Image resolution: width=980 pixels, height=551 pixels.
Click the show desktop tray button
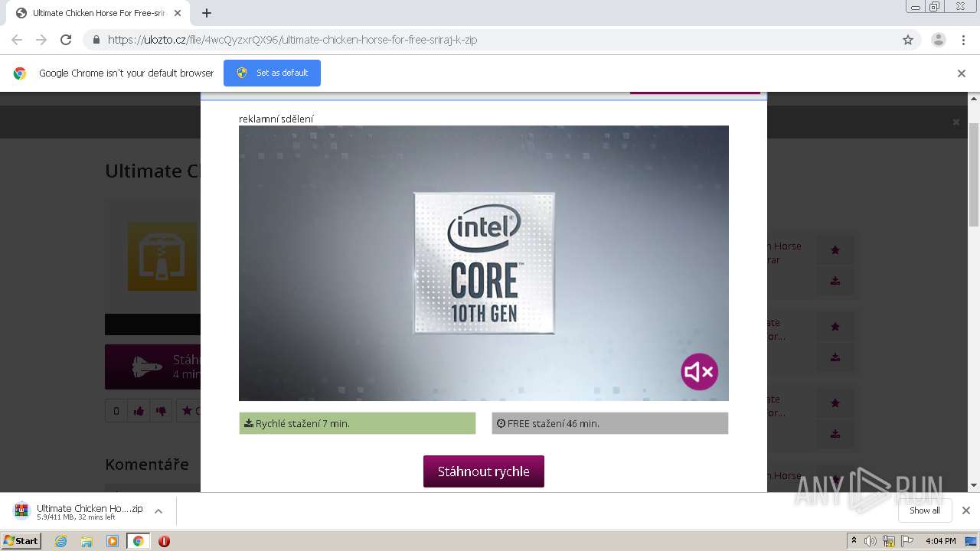coord(972,541)
